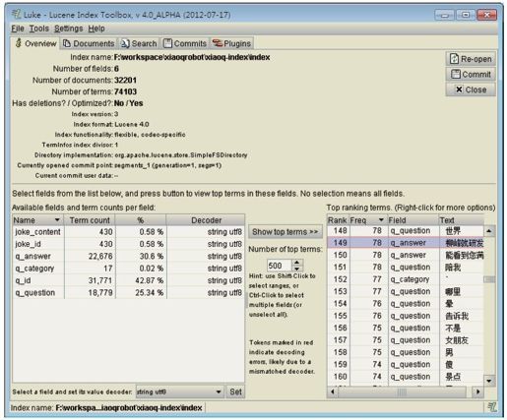Open the Settings menu
The height and width of the screenshot is (420, 507).
click(x=68, y=29)
